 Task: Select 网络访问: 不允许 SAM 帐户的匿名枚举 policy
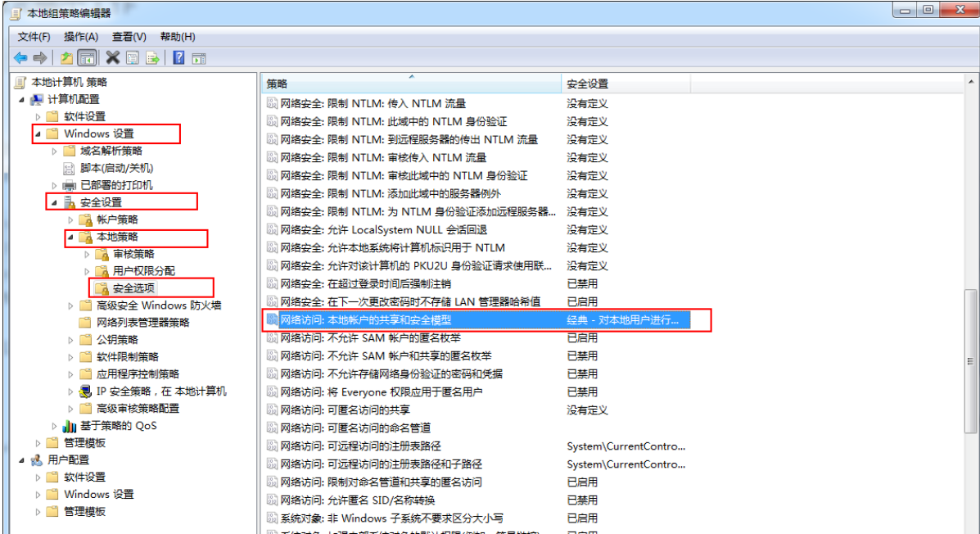click(x=370, y=337)
